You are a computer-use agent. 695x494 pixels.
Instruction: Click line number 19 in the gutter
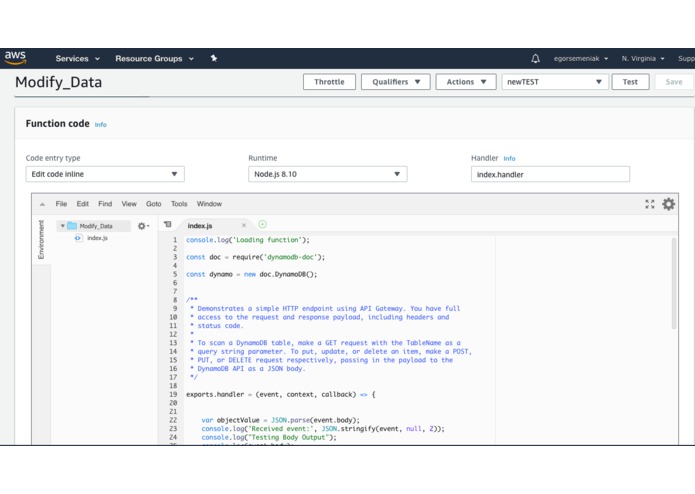[x=173, y=394]
